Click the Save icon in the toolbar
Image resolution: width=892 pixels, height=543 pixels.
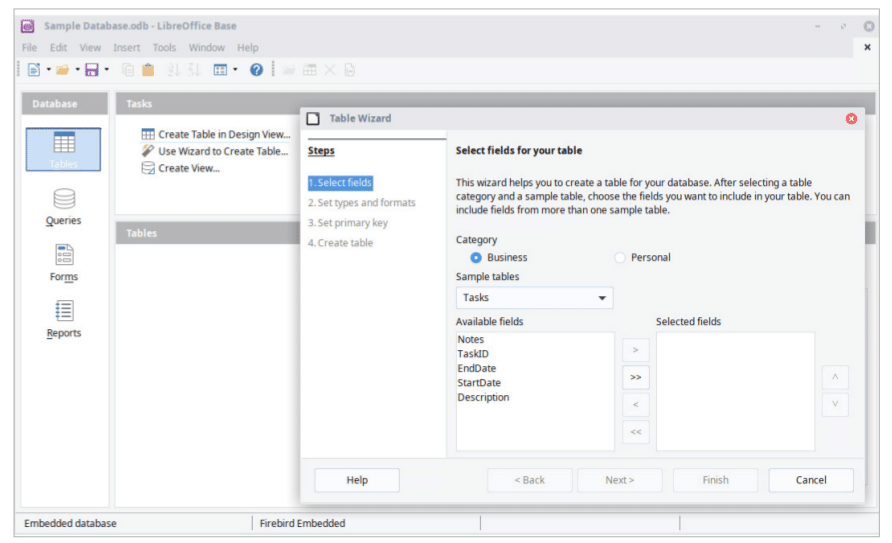(x=91, y=70)
